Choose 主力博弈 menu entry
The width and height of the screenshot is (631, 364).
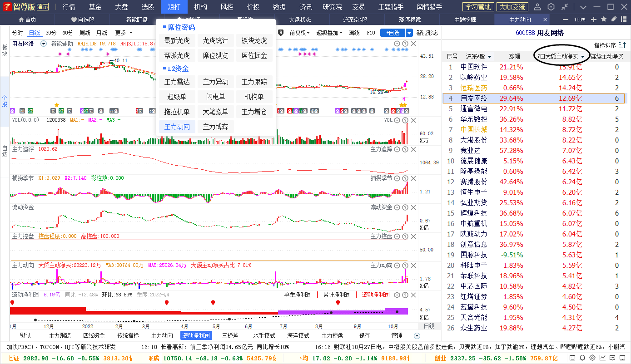click(216, 127)
